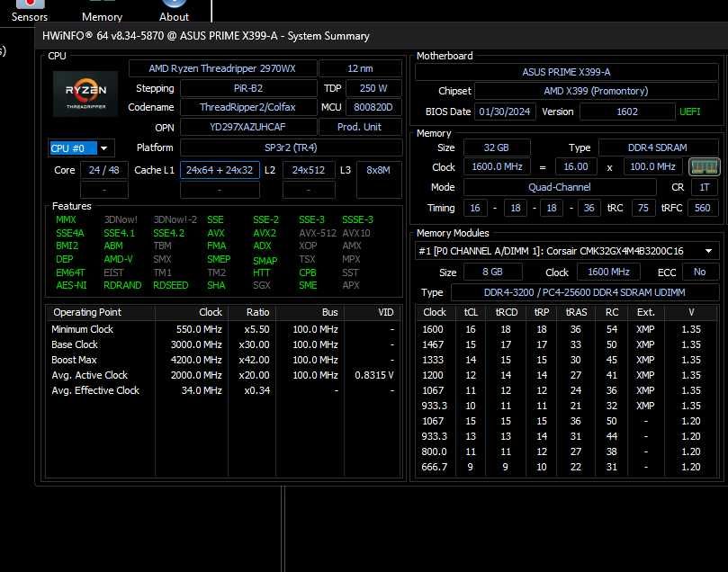Click the module clock 1600 MHz field
This screenshot has width=728, height=572.
pyautogui.click(x=608, y=272)
